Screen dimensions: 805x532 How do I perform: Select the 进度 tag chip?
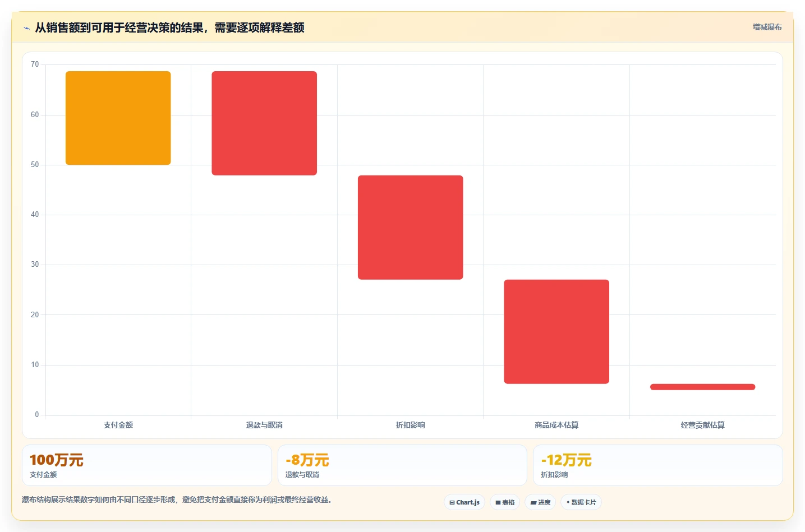[x=540, y=502]
